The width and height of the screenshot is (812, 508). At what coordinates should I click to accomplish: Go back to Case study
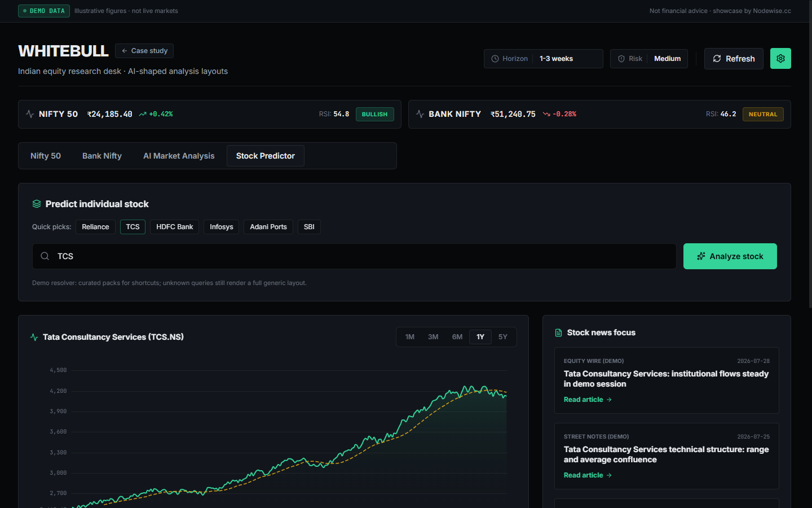[x=144, y=51]
